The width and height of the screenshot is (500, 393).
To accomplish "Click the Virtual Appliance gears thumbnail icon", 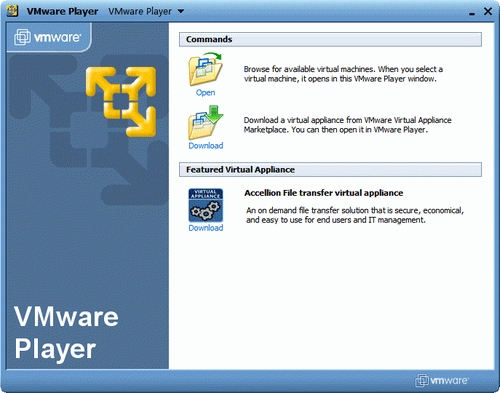I will (206, 205).
